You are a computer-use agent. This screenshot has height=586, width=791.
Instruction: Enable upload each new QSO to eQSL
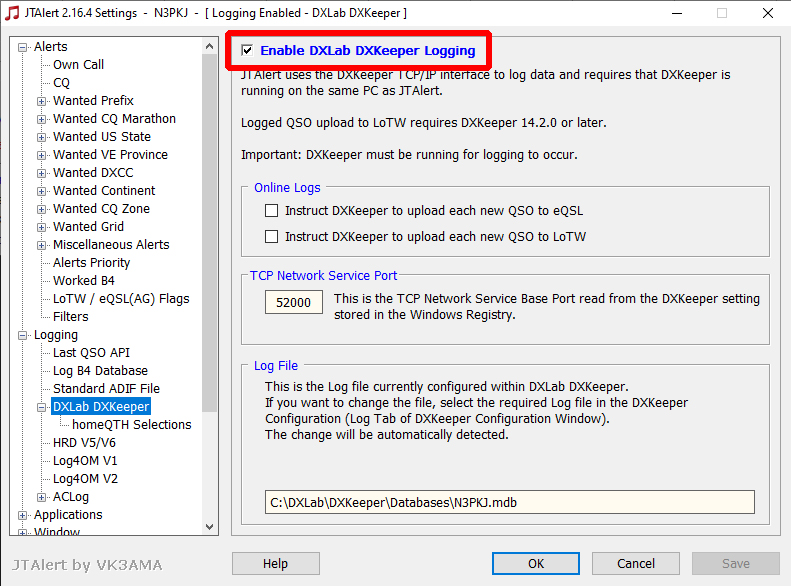(271, 211)
